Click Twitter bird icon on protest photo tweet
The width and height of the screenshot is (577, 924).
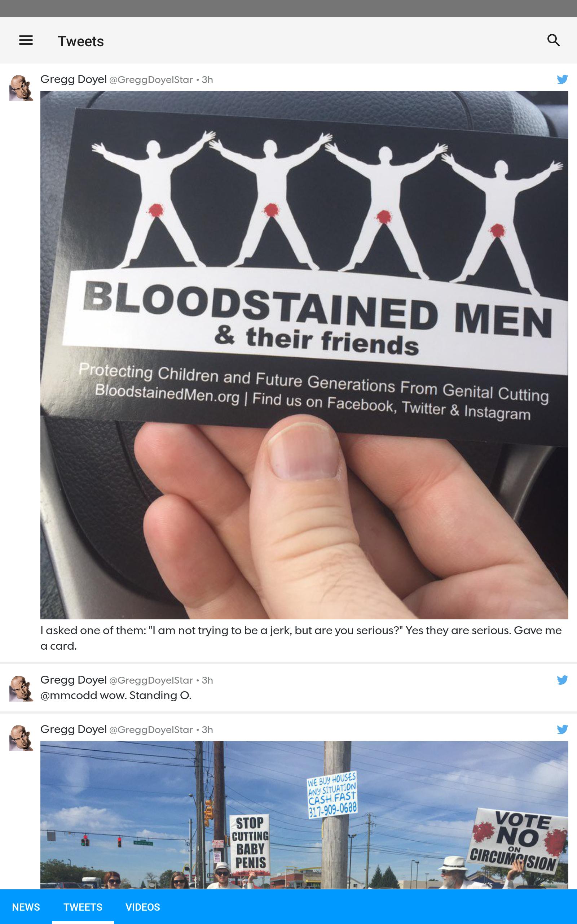pyautogui.click(x=562, y=729)
